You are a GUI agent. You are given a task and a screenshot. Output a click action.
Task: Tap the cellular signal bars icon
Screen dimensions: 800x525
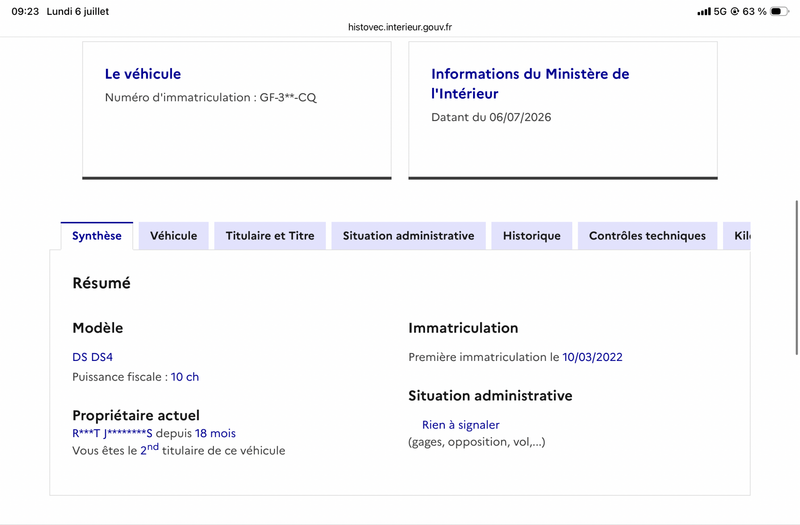point(704,11)
